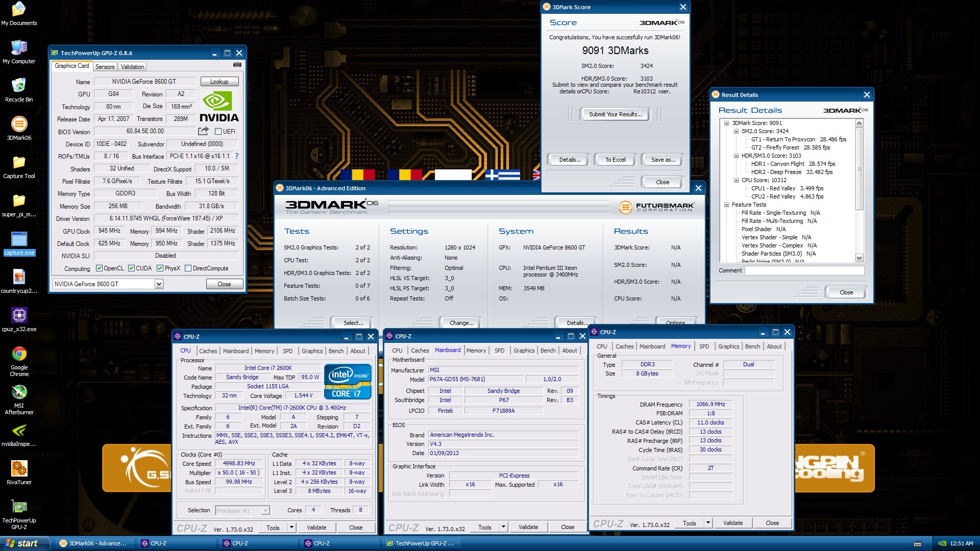Open the Processor #1 selection dropdown
980x551 pixels.
[x=265, y=511]
